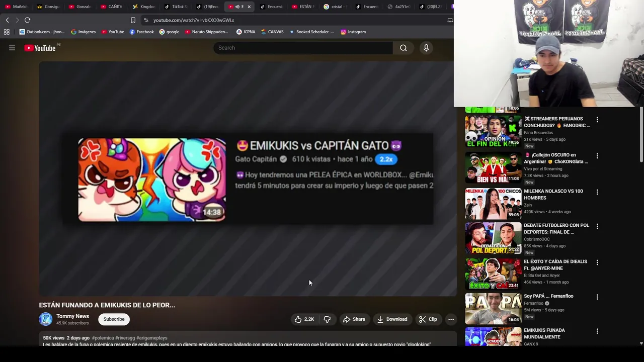Open options for EL ÉXITO Y CAÍDA DE DIEALIS

(597, 262)
